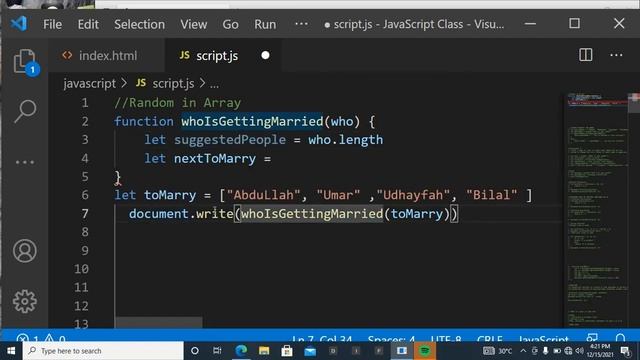The height and width of the screenshot is (360, 640).
Task: Open the Edit menu
Action: [x=88, y=24]
